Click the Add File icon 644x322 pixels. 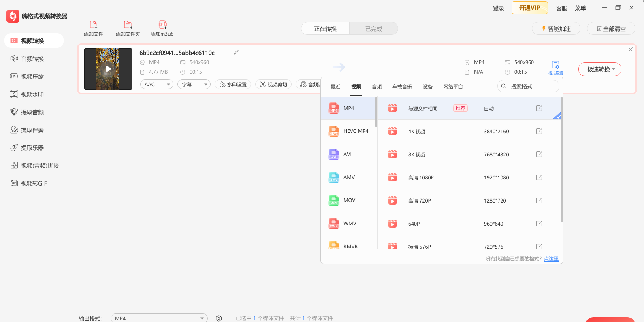[93, 25]
